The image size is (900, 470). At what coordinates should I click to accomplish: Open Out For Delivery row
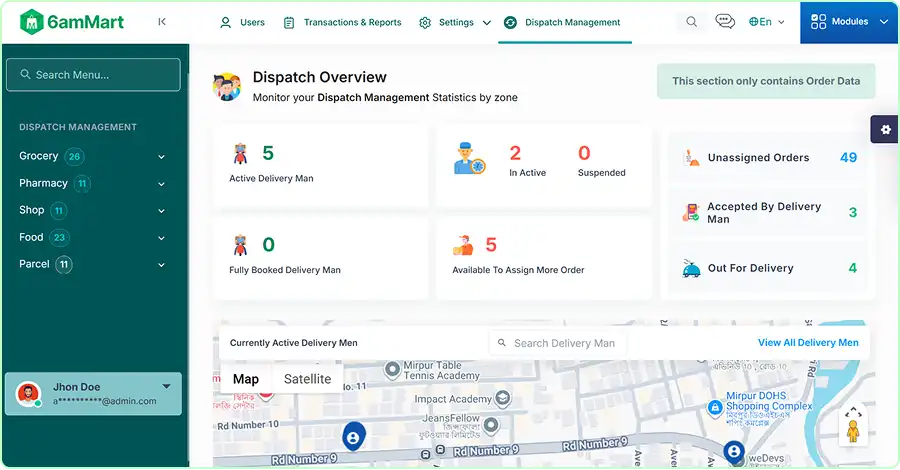click(768, 268)
